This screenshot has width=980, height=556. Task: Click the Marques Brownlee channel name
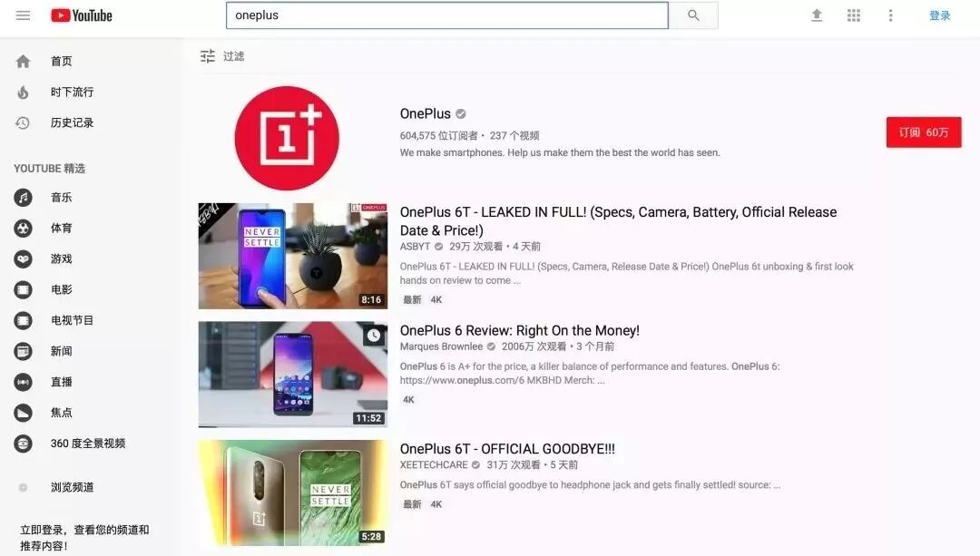[441, 346]
